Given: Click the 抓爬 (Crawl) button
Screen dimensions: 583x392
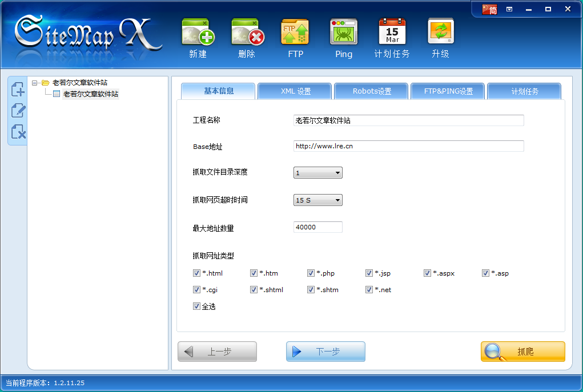Looking at the screenshot, I should 522,351.
